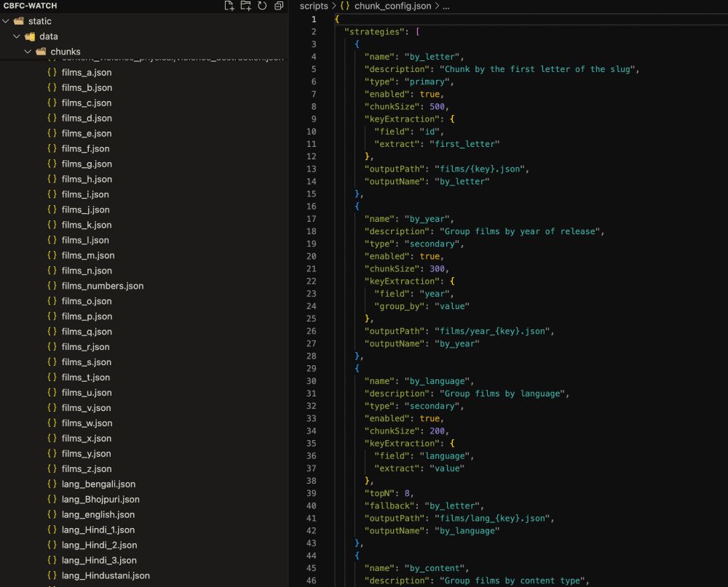
Task: Open films_m.json from the file tree
Action: coord(87,255)
